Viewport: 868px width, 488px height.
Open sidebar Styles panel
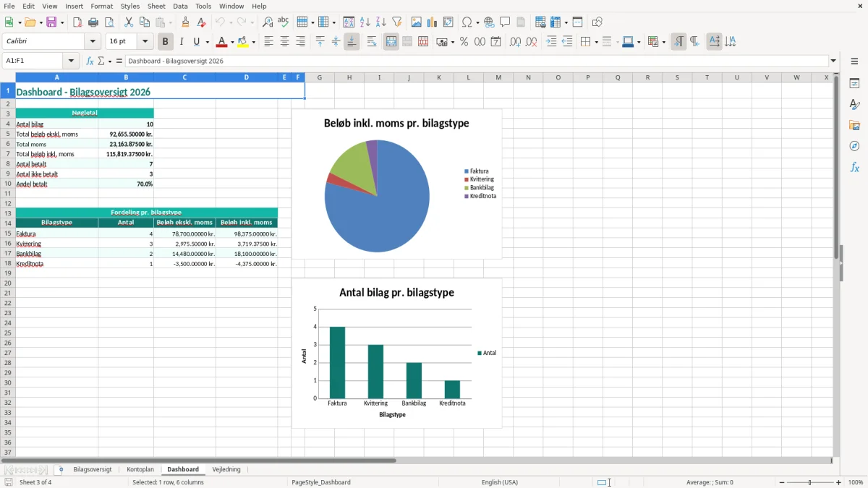coord(854,105)
